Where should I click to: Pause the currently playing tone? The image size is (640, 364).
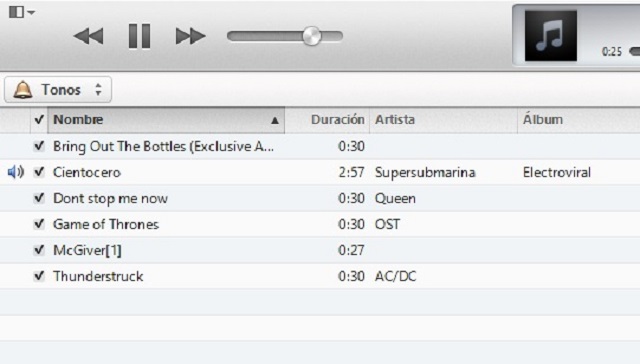tap(140, 36)
